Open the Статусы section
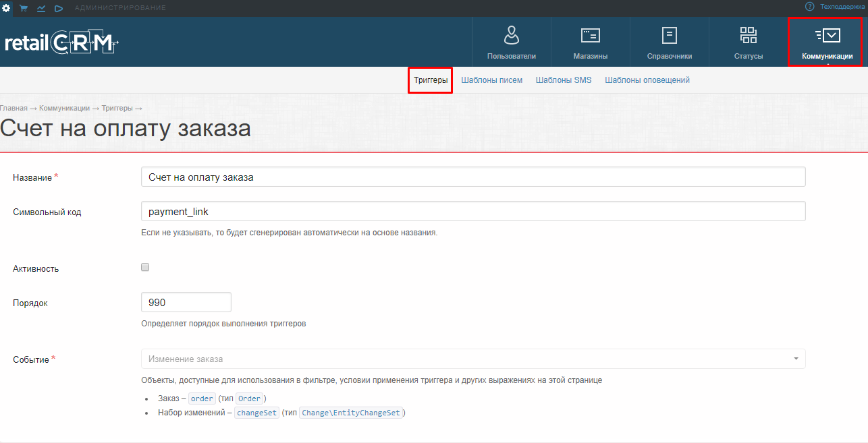Screen dimensions: 868x443 [749, 42]
